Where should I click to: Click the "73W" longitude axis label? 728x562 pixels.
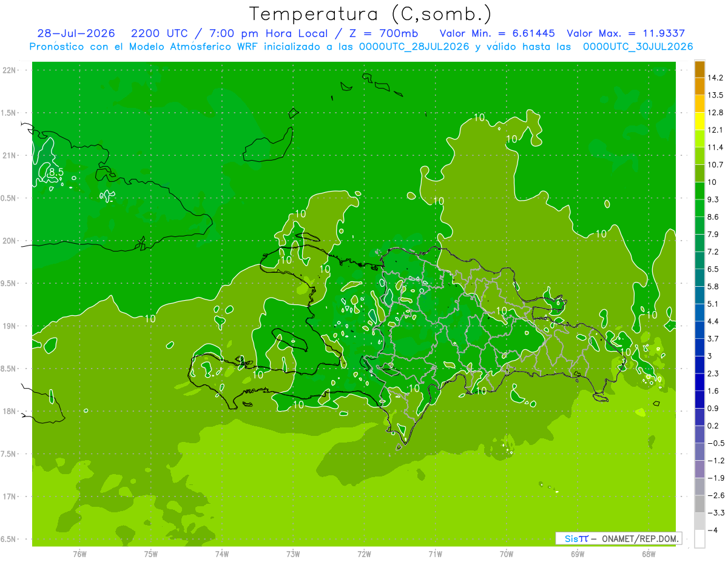pyautogui.click(x=293, y=554)
